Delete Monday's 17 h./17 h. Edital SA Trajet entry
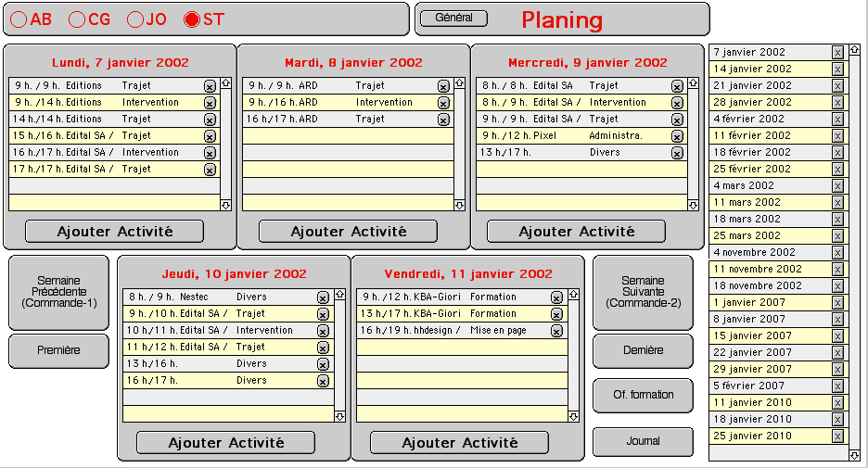This screenshot has width=868, height=468. pyautogui.click(x=210, y=170)
